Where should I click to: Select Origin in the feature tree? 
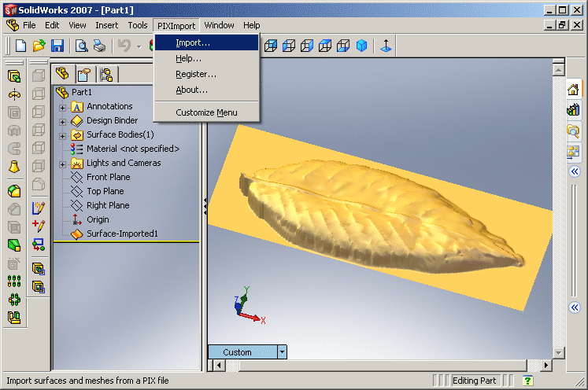point(98,219)
